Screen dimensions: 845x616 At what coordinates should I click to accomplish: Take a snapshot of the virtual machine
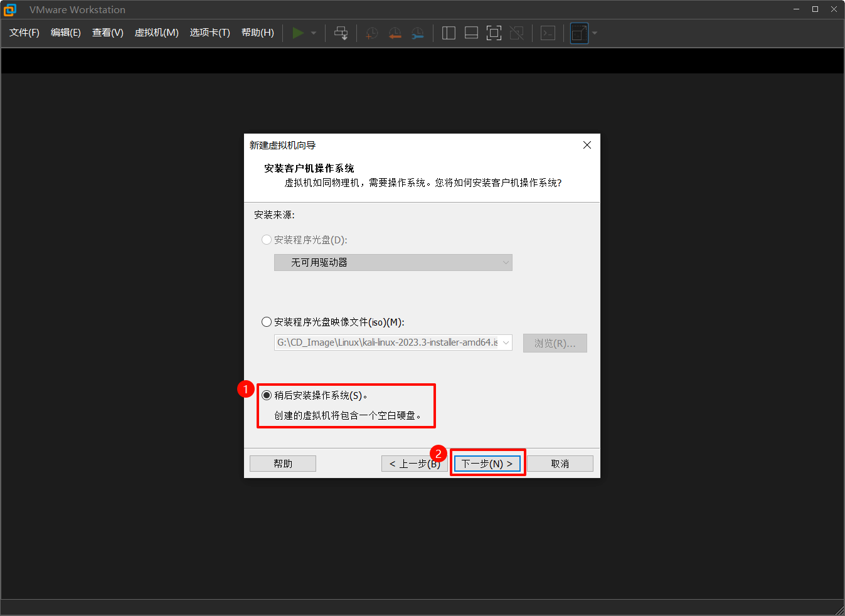tap(371, 33)
